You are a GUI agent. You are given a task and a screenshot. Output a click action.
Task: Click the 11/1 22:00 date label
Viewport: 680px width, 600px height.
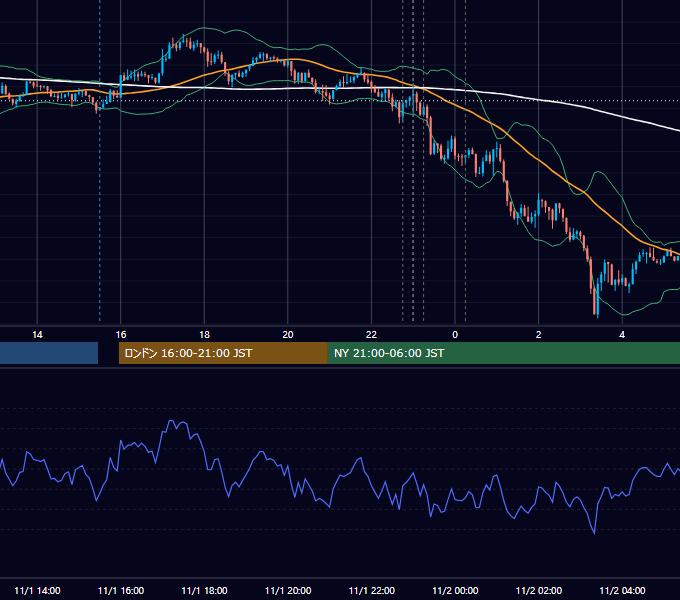(372, 590)
